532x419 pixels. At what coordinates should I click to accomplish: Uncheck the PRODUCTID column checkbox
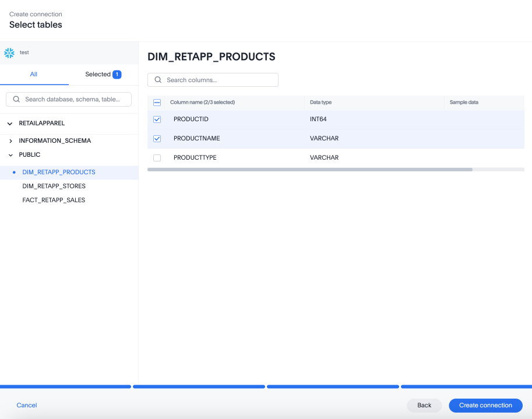157,119
